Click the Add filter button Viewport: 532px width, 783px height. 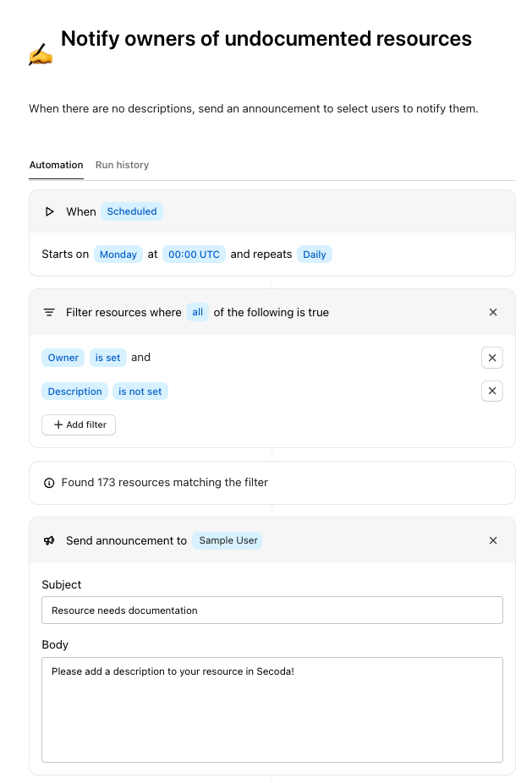pyautogui.click(x=79, y=424)
